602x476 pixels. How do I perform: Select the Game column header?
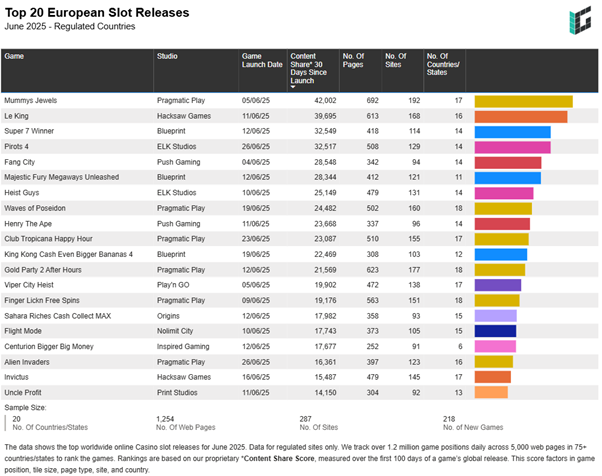pyautogui.click(x=15, y=57)
